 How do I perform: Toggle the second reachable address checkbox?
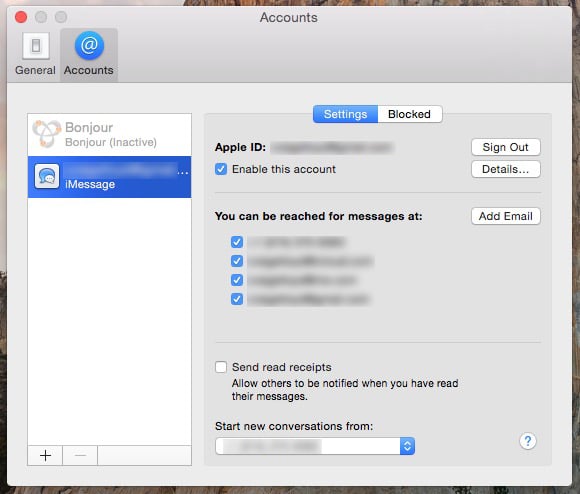click(x=237, y=261)
